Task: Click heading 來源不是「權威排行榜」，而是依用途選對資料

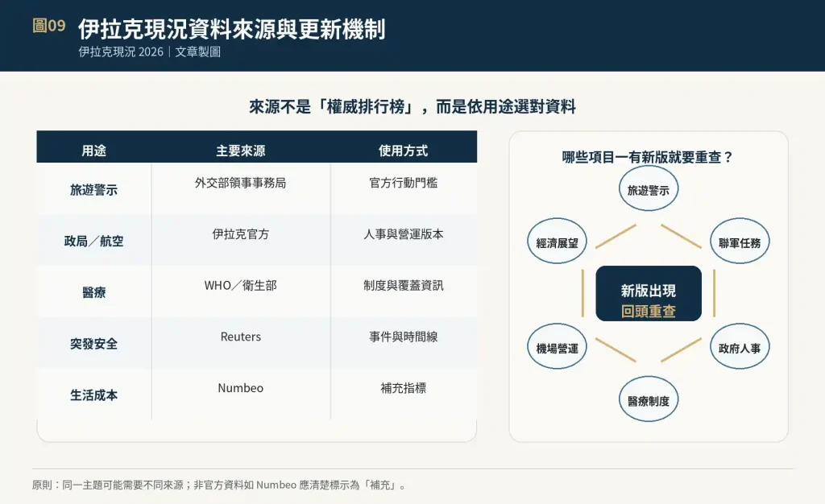Action: 412,107
